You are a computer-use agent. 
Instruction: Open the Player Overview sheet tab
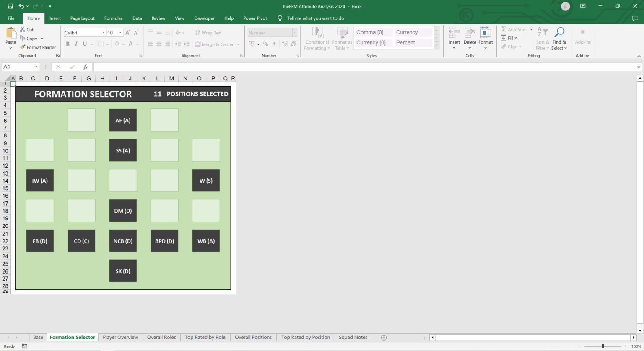tap(120, 337)
